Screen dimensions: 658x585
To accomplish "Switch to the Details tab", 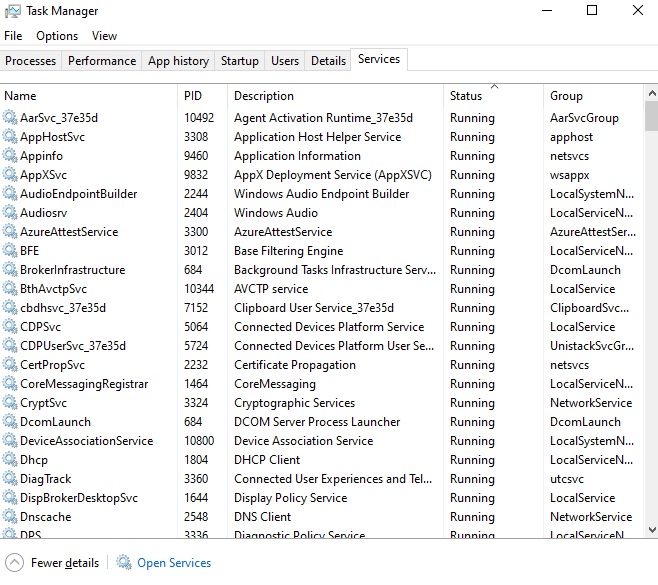I will 328,61.
